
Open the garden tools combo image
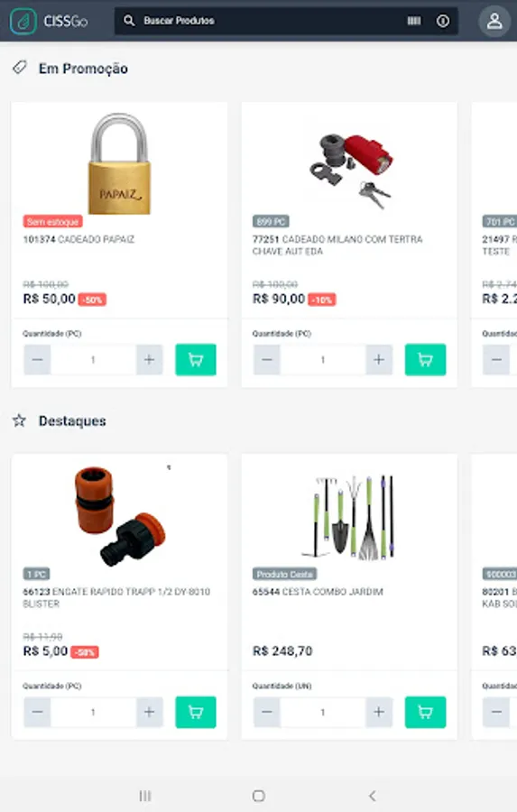[350, 516]
